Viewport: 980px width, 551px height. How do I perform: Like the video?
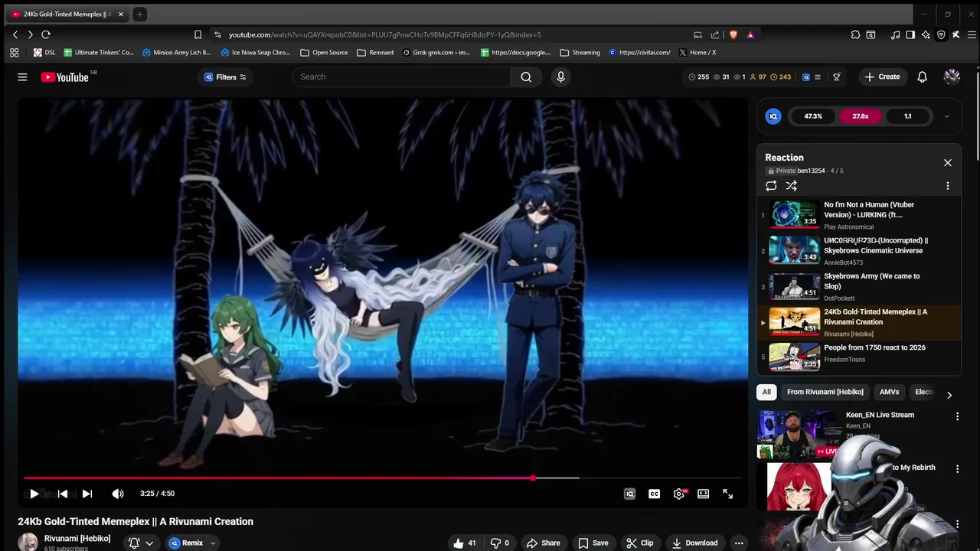[464, 543]
